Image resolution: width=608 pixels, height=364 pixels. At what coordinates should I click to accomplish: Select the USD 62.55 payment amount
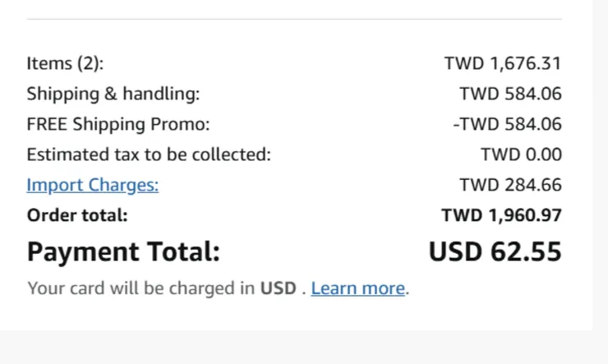495,251
